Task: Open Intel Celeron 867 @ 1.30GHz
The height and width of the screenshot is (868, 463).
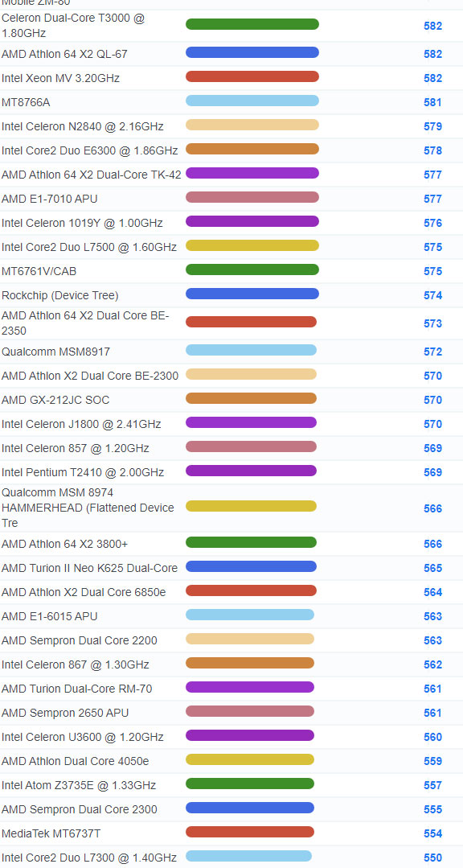Action: (x=76, y=664)
